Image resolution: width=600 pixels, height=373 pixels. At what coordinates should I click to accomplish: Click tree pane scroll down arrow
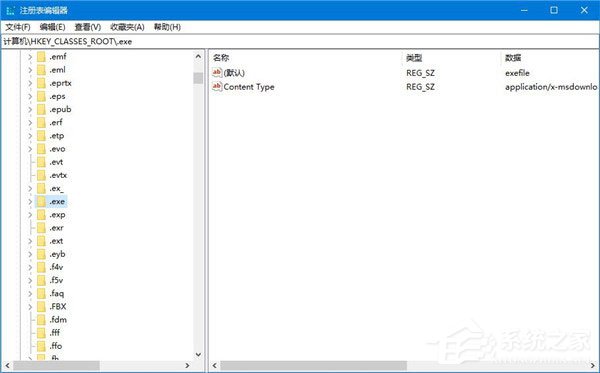point(198,355)
